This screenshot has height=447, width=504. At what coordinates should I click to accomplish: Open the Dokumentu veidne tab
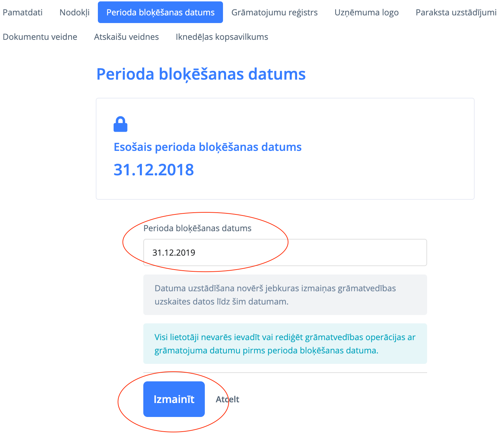(x=40, y=37)
